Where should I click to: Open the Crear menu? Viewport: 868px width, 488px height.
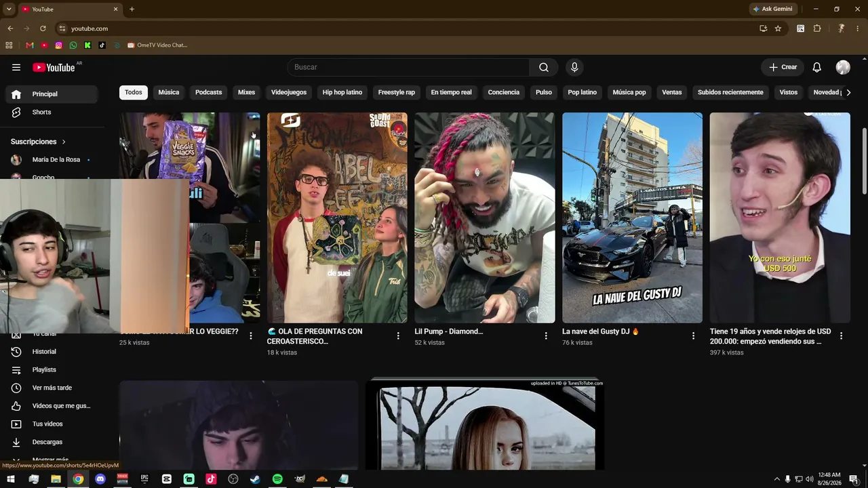click(x=783, y=67)
